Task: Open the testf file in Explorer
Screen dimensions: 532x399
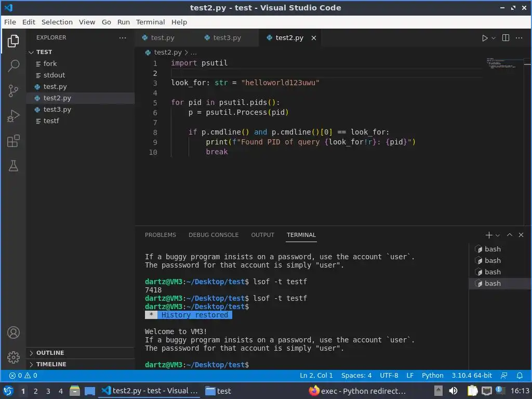Action: click(x=80, y=121)
